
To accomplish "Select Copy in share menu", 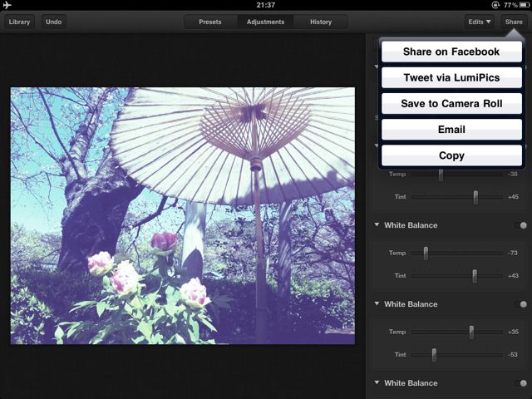I will pos(451,155).
